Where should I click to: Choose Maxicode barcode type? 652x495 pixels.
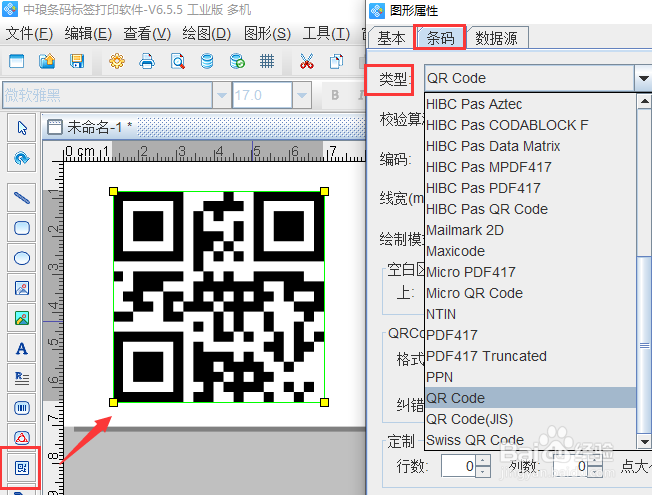(x=531, y=251)
